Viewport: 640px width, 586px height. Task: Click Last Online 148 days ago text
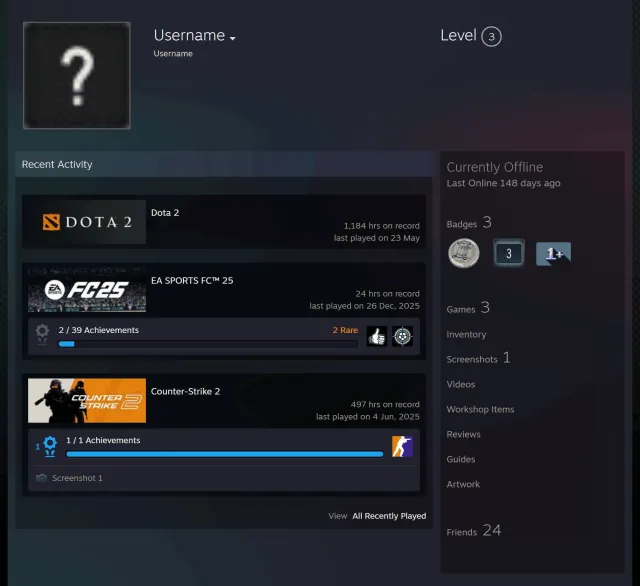[503, 183]
